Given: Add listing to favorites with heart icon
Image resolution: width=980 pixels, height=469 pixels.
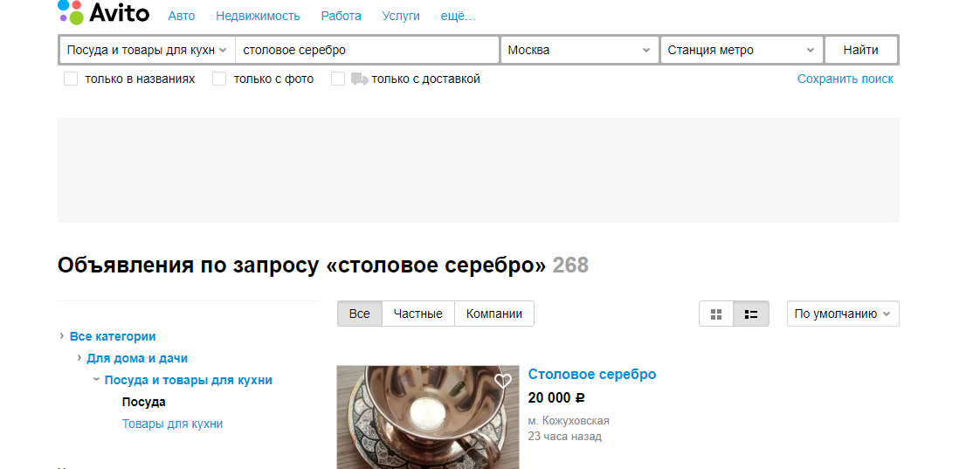Looking at the screenshot, I should coord(502,381).
